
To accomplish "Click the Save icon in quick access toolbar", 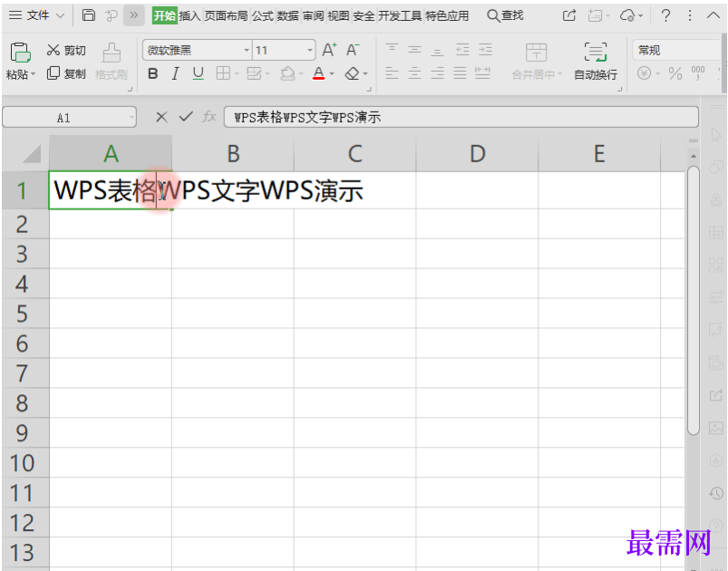I will [88, 15].
